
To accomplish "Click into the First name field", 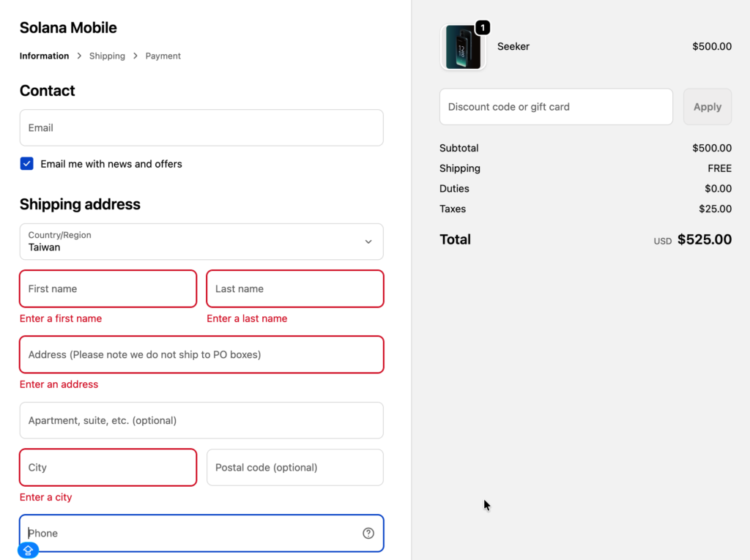I will tap(108, 289).
